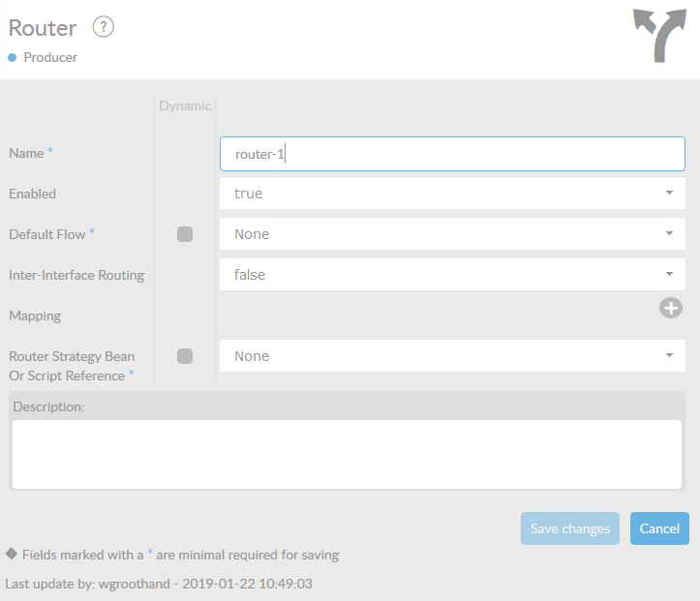700x601 pixels.
Task: Select the Producer label text
Action: coord(50,58)
